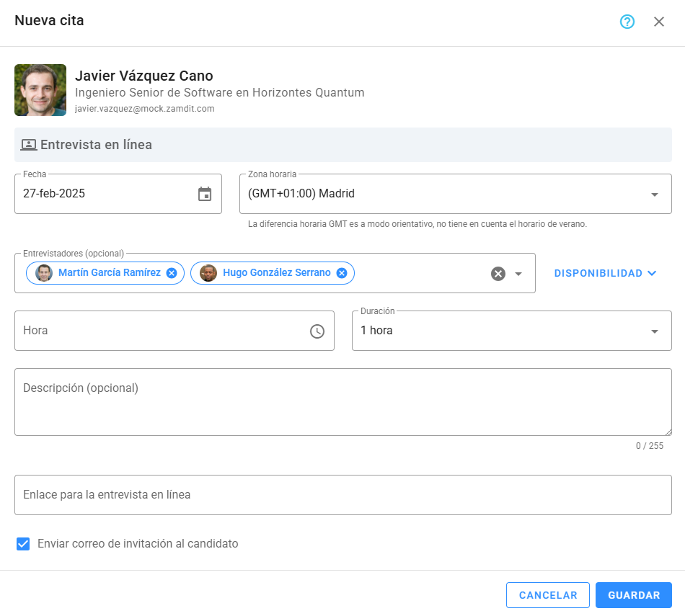Expand the DISPONIBILIDAD section
The height and width of the screenshot is (616, 685).
[x=605, y=273]
